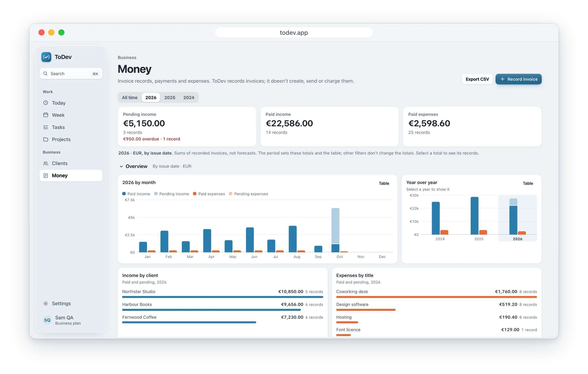This screenshot has height=374, width=588.
Task: Click the search magnifier icon
Action: point(45,73)
